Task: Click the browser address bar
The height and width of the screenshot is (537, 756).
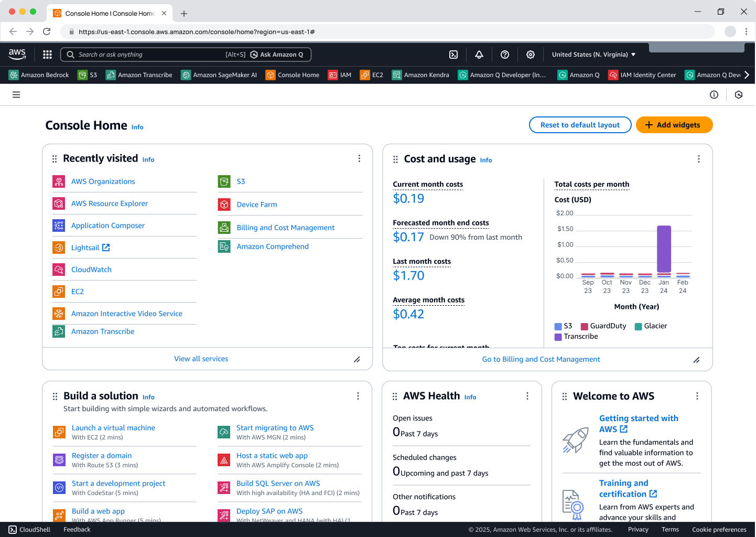Action: [x=388, y=31]
